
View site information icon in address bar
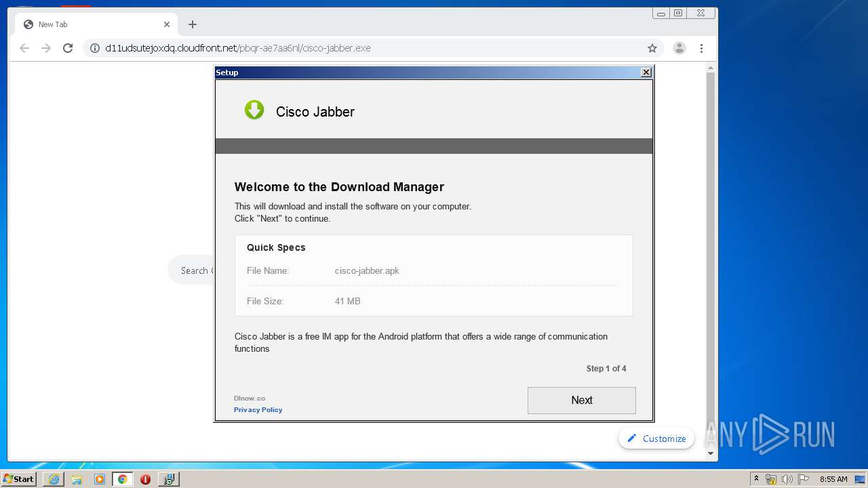(95, 48)
